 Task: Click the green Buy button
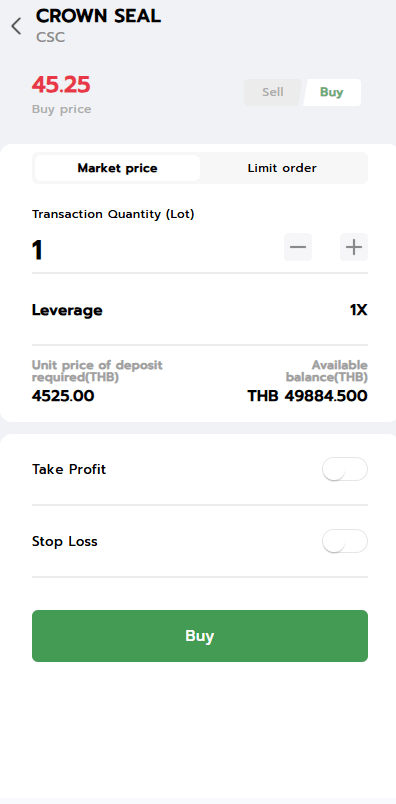(x=200, y=636)
